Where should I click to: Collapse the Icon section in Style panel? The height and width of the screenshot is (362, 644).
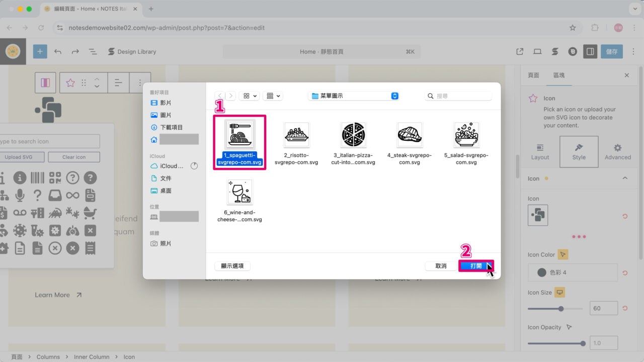(x=625, y=178)
